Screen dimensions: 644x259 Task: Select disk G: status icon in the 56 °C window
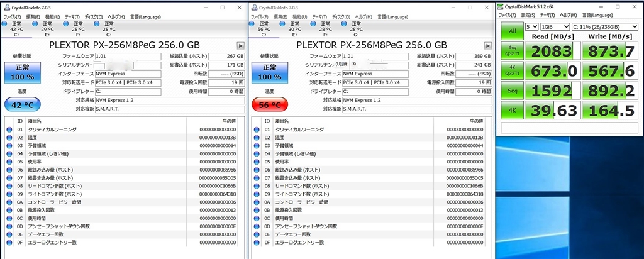pyautogui.click(x=344, y=24)
